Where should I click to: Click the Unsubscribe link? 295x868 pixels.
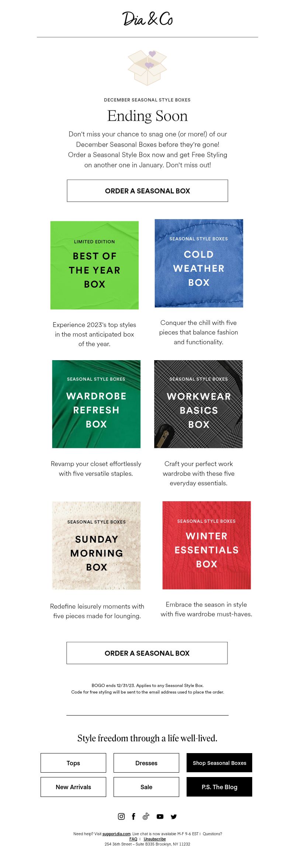click(155, 839)
